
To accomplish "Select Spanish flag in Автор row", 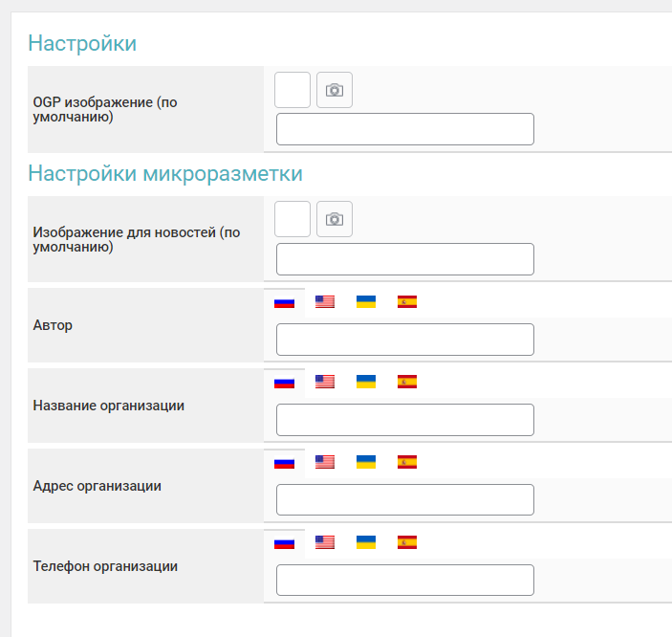I will (407, 302).
